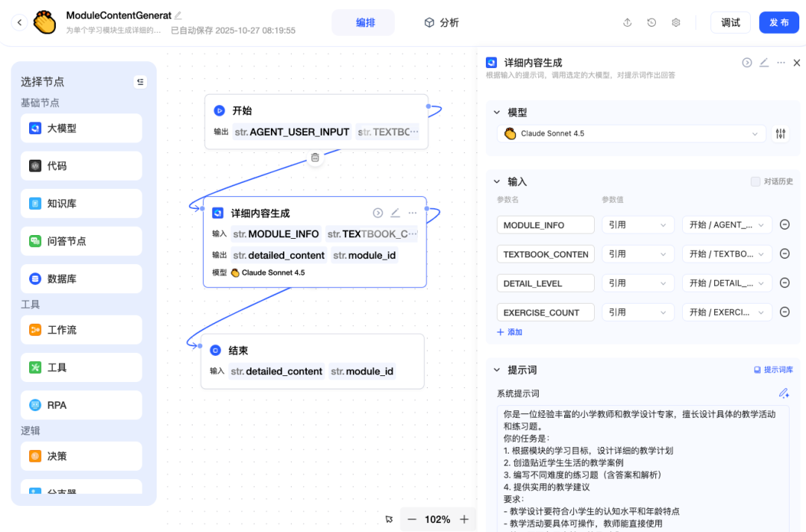This screenshot has width=806, height=532.
Task: Edit the ModuleContentGenerat name with pencil icon
Action: pyautogui.click(x=178, y=16)
